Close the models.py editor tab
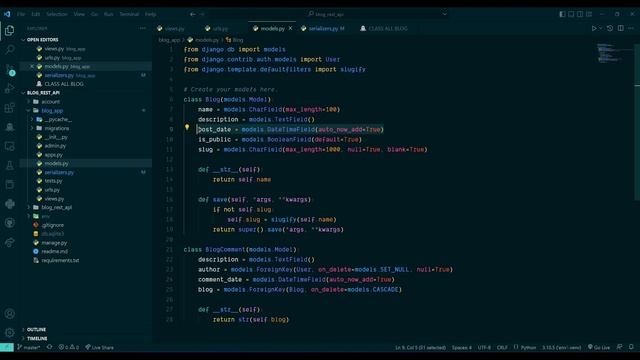 (290, 29)
